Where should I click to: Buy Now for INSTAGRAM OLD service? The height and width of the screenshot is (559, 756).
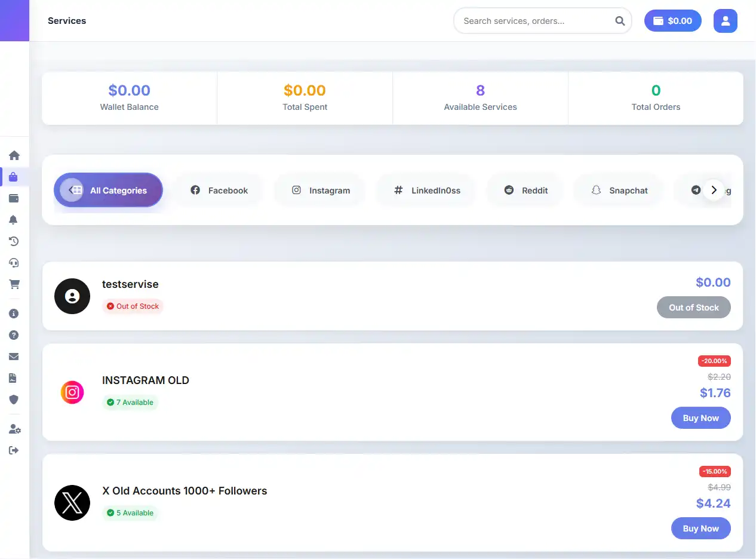coord(700,418)
